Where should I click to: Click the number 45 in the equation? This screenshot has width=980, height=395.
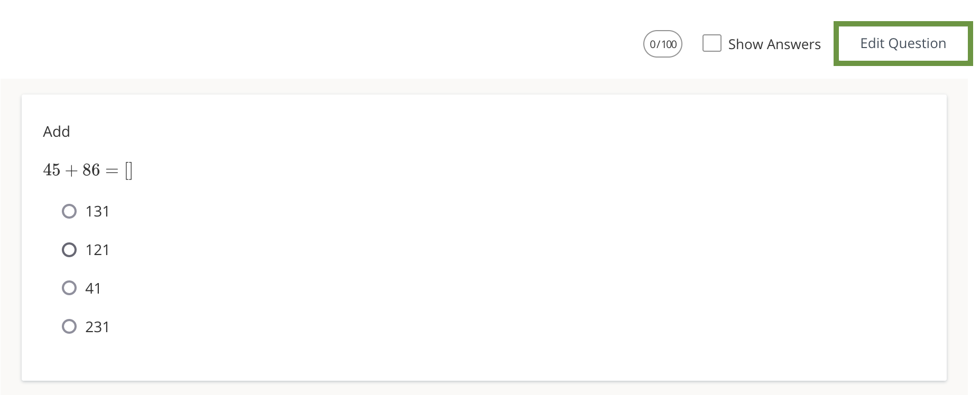coord(52,170)
